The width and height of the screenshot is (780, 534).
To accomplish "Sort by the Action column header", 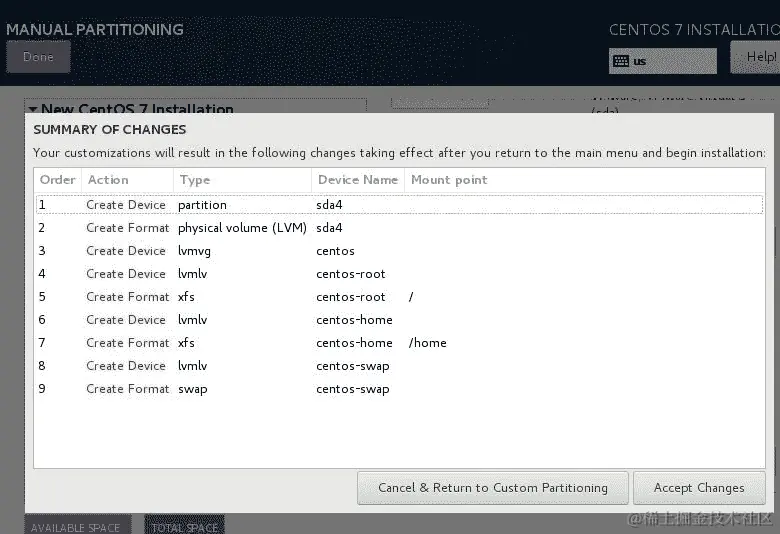I will point(127,180).
